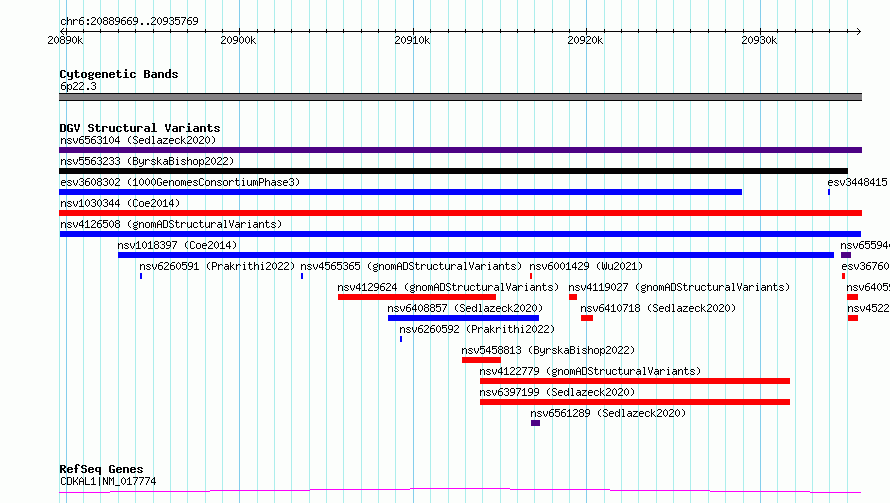Viewport: 890px width, 503px height.
Task: Select the 6p22.3 gray cytogenetic band bar
Action: [x=460, y=97]
